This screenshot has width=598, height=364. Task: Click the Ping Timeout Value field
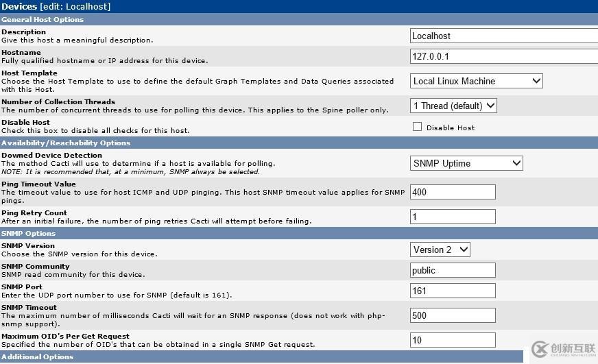point(453,192)
